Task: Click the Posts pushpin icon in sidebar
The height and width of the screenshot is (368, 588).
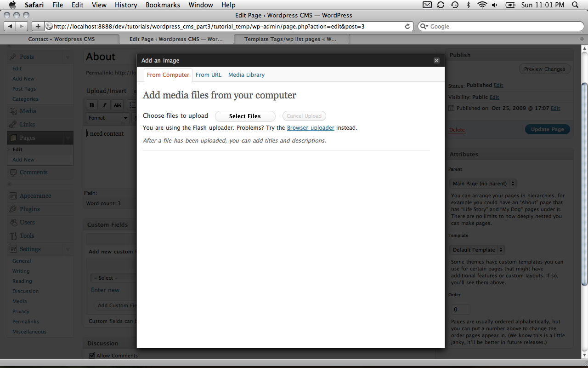Action: point(13,57)
